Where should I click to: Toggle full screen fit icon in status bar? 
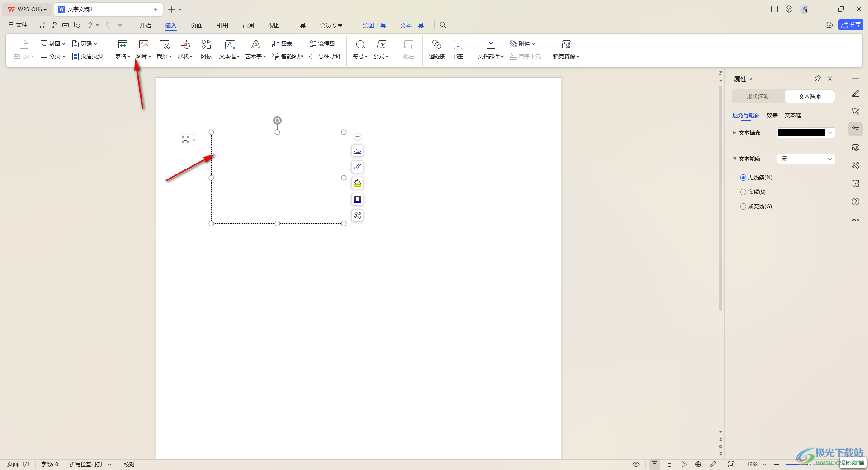tap(731, 465)
